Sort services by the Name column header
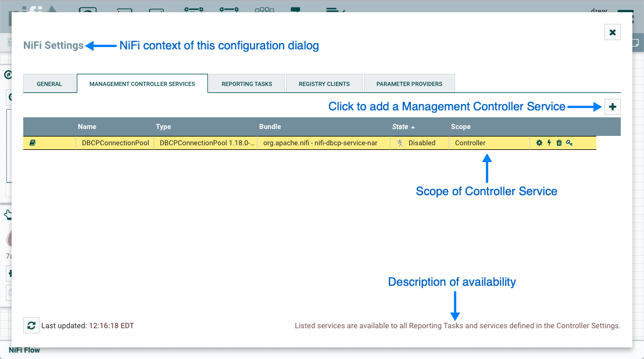Image resolution: width=644 pixels, height=359 pixels. (x=87, y=127)
